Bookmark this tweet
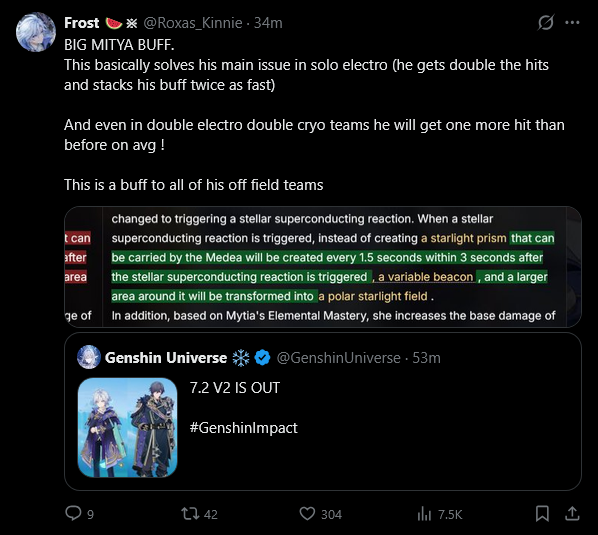 coord(542,514)
